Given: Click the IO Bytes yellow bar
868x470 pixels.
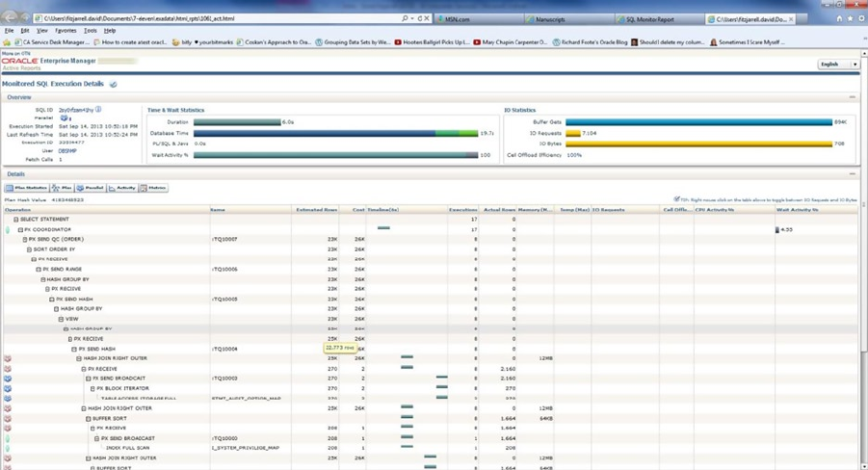Looking at the screenshot, I should point(698,144).
